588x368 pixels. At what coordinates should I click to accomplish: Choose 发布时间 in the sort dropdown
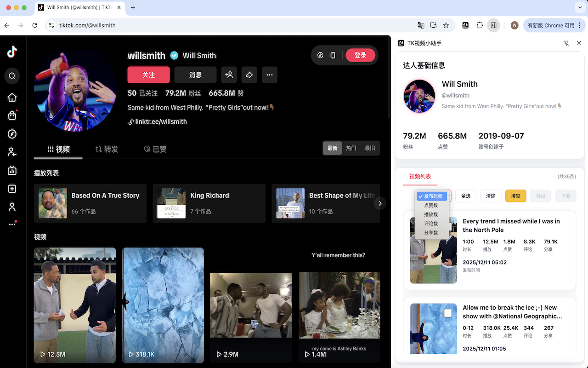pos(431,196)
